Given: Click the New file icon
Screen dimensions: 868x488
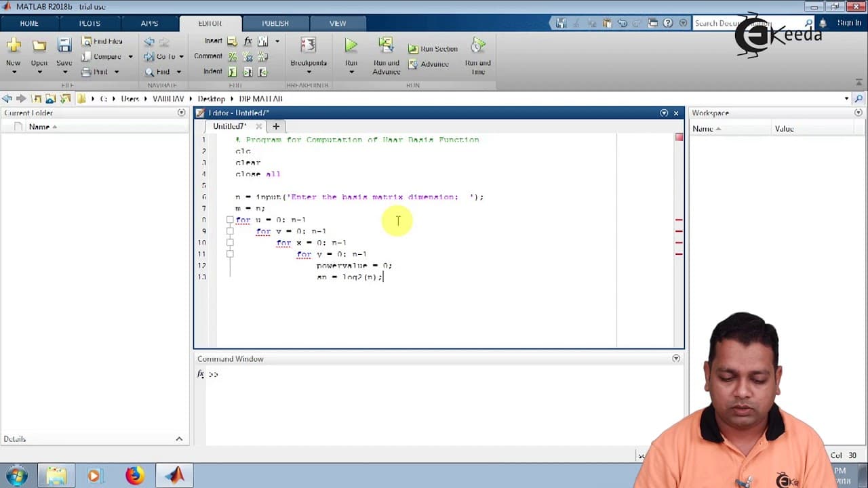Looking at the screenshot, I should [x=14, y=45].
